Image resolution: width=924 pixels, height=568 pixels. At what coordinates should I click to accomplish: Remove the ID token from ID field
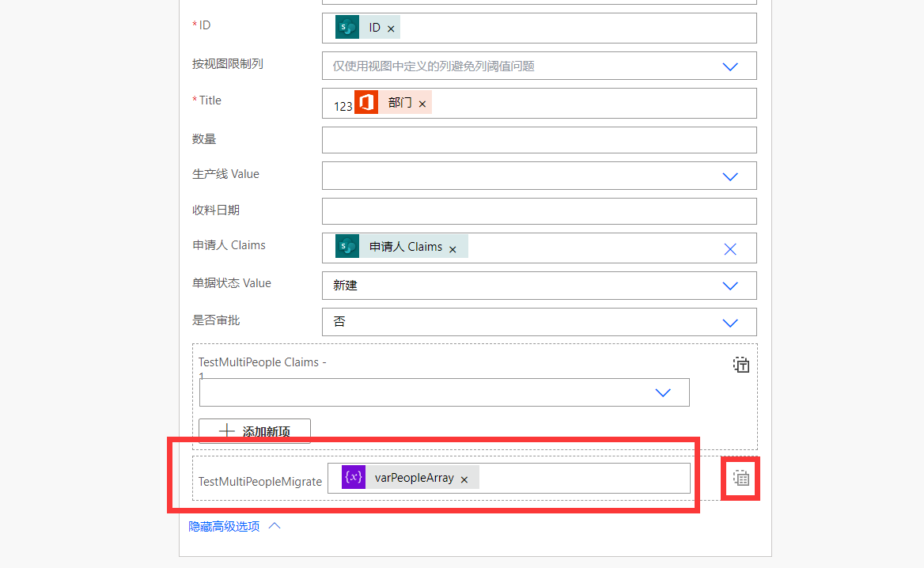[x=391, y=28]
